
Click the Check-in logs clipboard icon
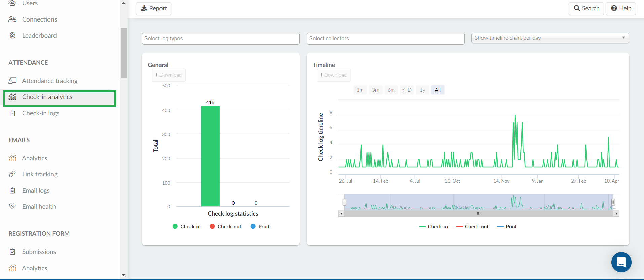pyautogui.click(x=12, y=113)
